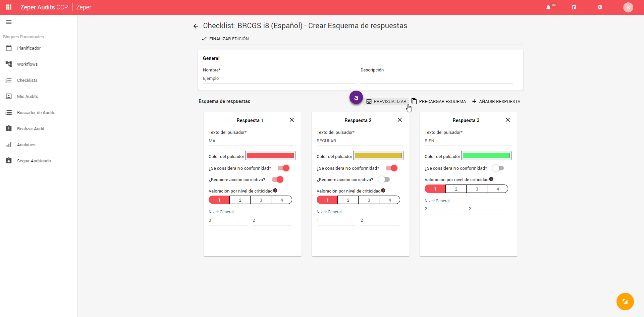
Task: Edit Respuesta 2 first Nivel General value 1
Action: click(336, 220)
